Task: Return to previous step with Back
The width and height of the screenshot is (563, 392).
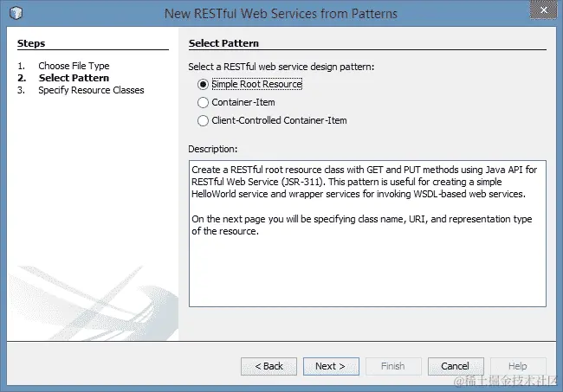Action: coord(269,366)
